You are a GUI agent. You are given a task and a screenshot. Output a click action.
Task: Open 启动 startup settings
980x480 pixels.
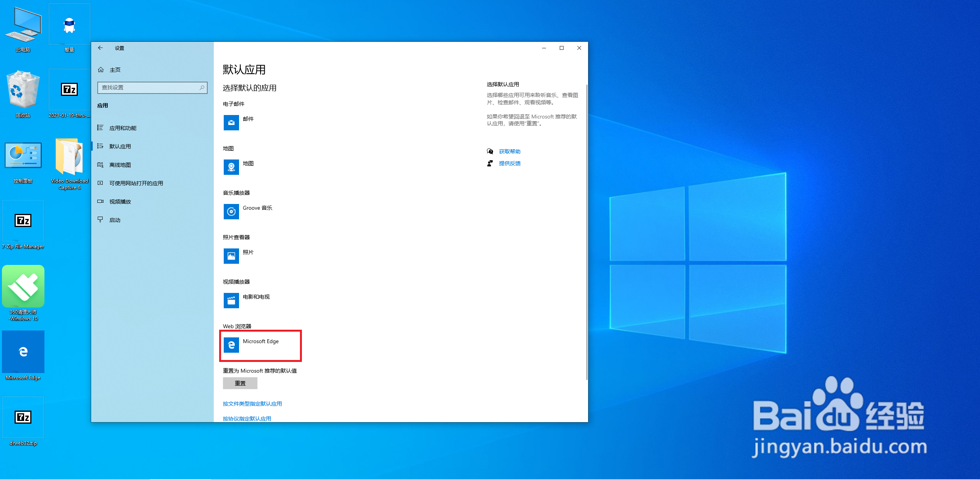coord(115,220)
